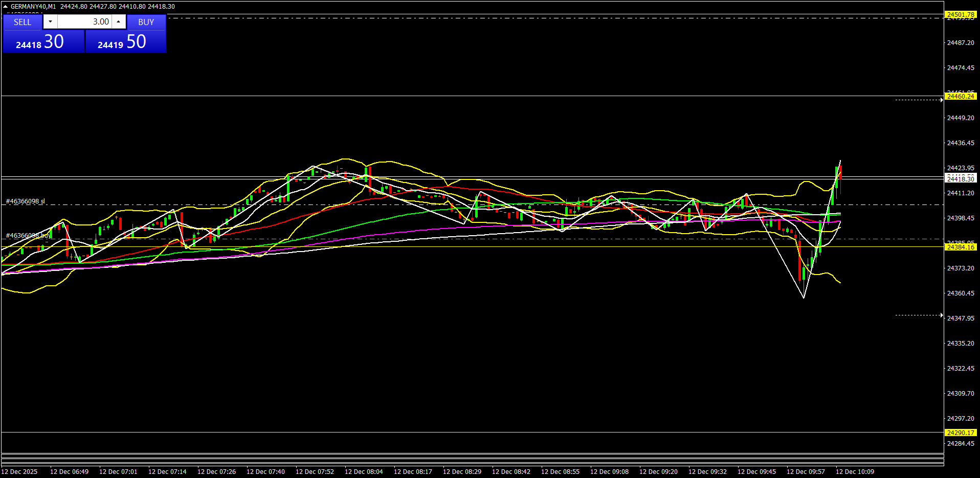Click the upper dashed arrow marker near 24460
This screenshot has height=478, width=980.
pos(919,100)
